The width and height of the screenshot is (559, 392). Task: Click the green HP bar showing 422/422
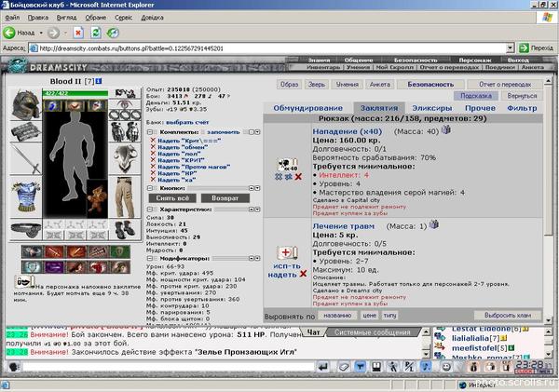pyautogui.click(x=75, y=93)
